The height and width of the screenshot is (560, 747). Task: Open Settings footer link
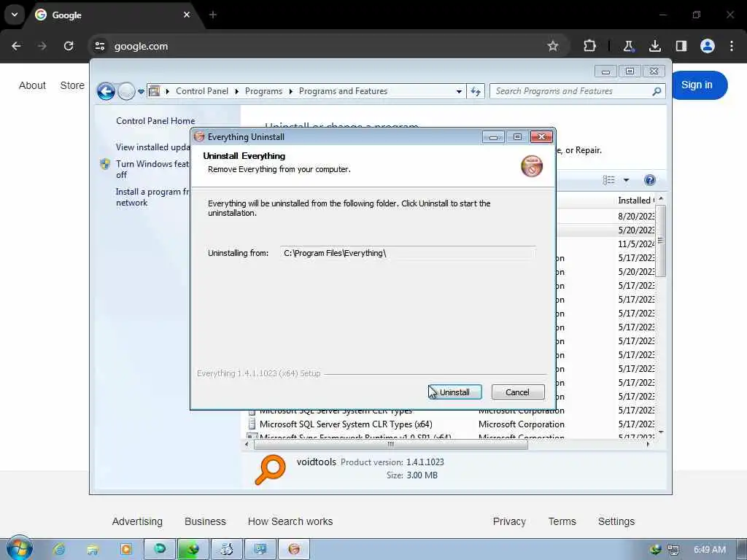616,521
